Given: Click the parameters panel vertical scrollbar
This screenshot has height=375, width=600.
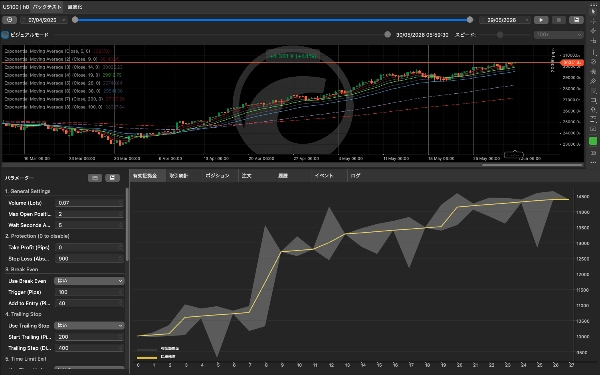Looking at the screenshot, I should (x=127, y=224).
